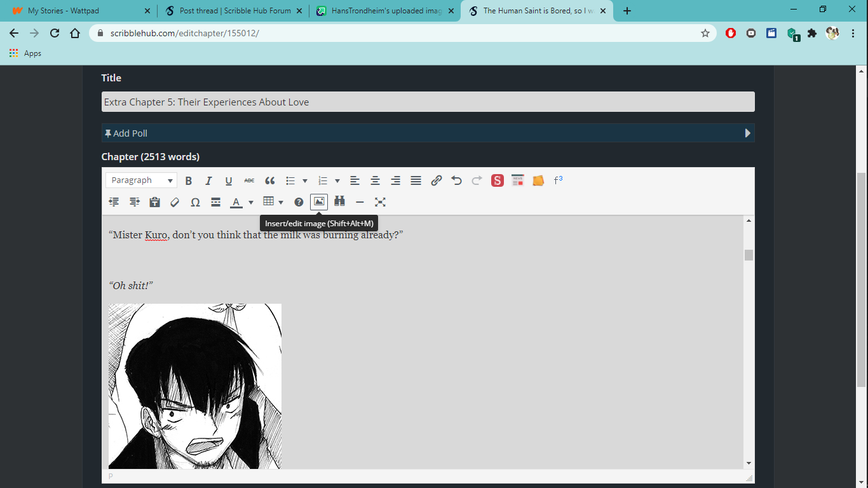Click the fullscreen editor icon
Image resolution: width=868 pixels, height=488 pixels.
pos(380,202)
